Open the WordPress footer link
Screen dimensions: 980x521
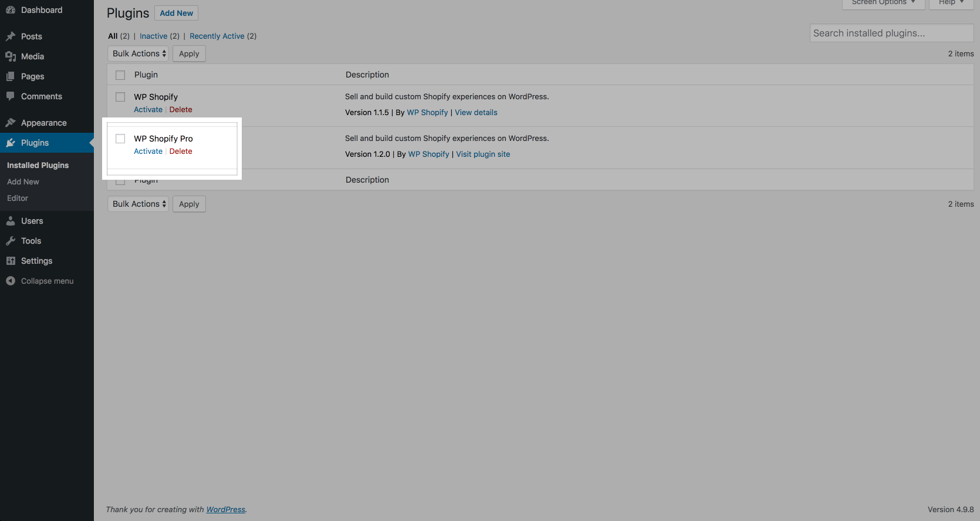pyautogui.click(x=226, y=509)
